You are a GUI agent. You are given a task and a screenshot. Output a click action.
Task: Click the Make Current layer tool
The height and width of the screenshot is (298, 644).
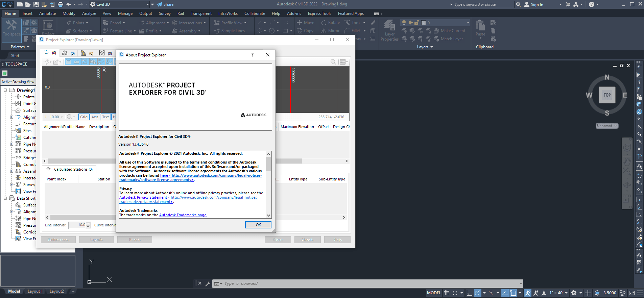pos(449,31)
